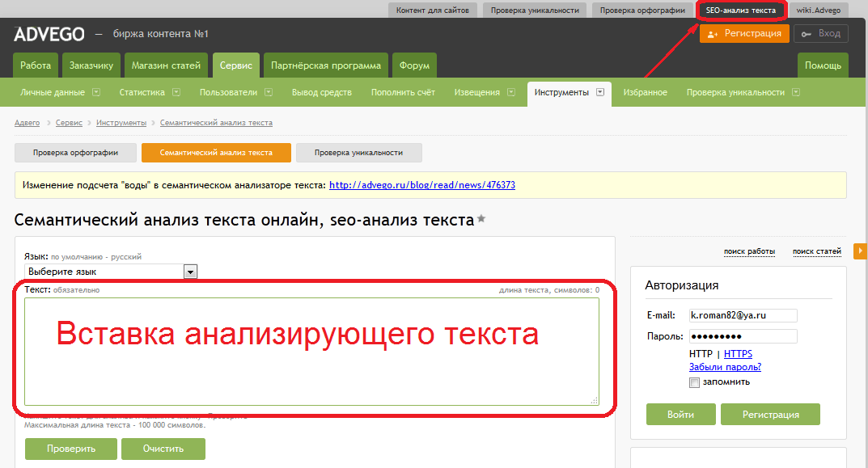
Task: Open the 'wiki.Advego' top tab
Action: click(819, 10)
